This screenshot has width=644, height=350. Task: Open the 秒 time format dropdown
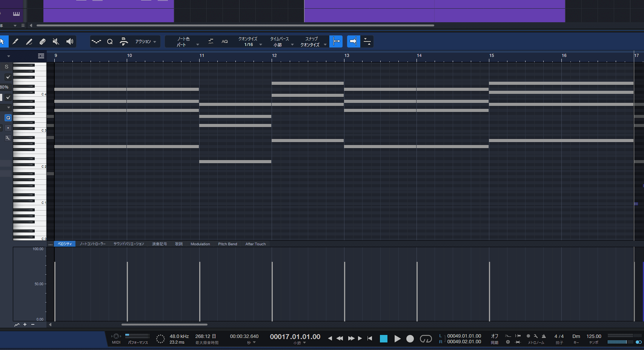pos(251,342)
